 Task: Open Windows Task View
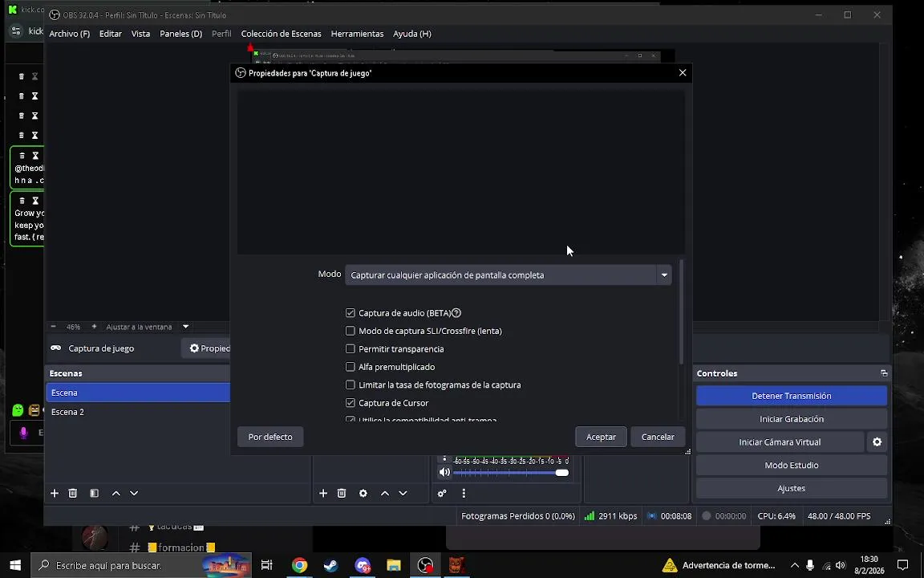(266, 565)
